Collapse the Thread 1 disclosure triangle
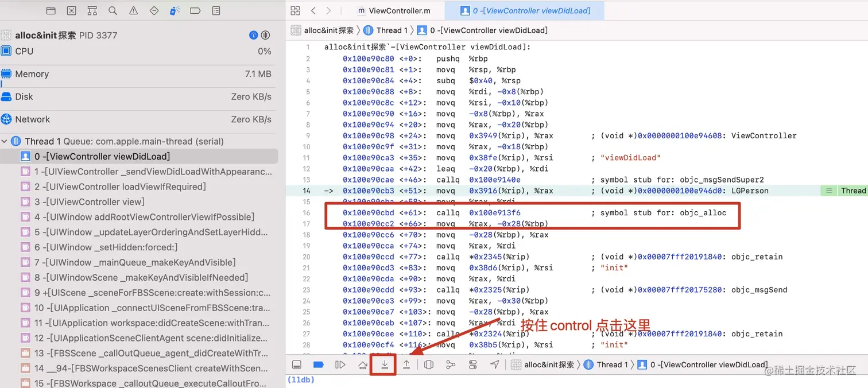 pos(5,141)
